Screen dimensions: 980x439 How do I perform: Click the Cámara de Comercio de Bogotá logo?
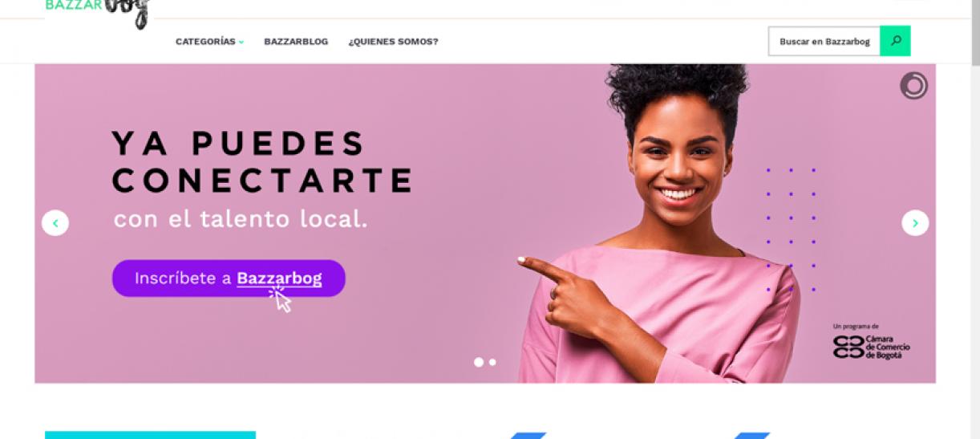tap(871, 342)
